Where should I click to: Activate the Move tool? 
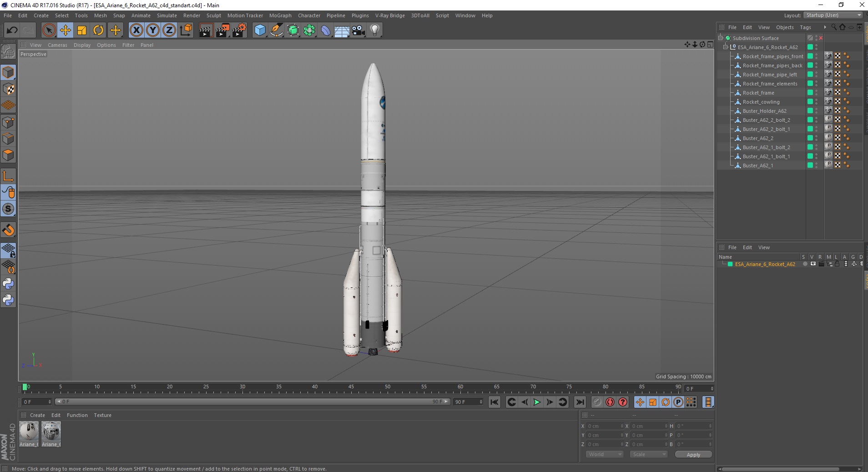[66, 30]
